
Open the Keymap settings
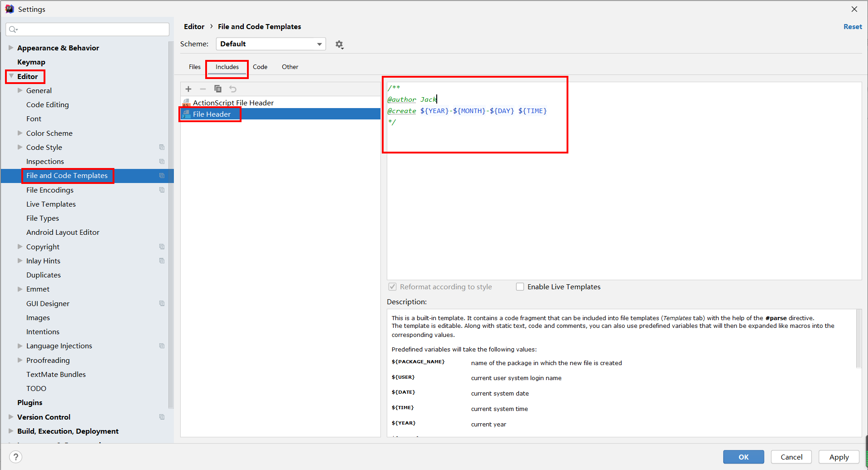31,62
